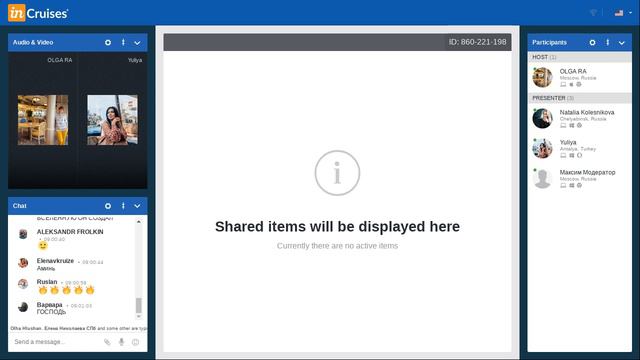Screen dimensions: 640x360
Task: Click Natalia Kolesnikova device status icon
Action: click(x=563, y=126)
